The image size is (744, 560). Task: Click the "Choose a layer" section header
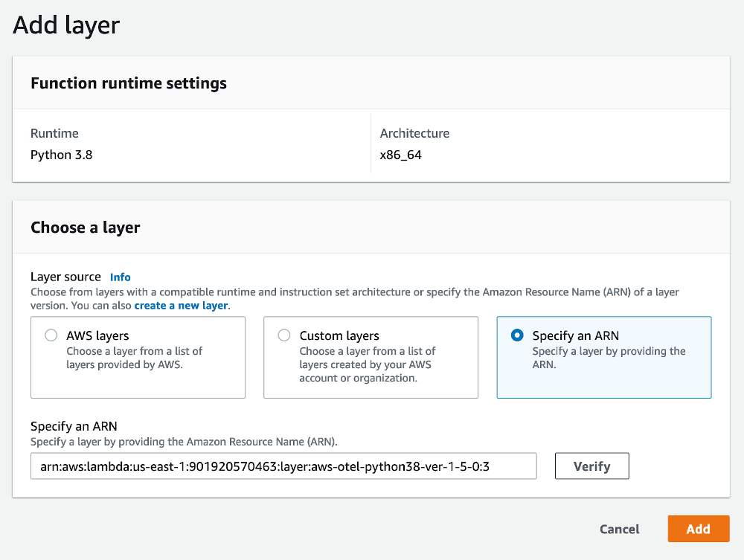pyautogui.click(x=85, y=228)
